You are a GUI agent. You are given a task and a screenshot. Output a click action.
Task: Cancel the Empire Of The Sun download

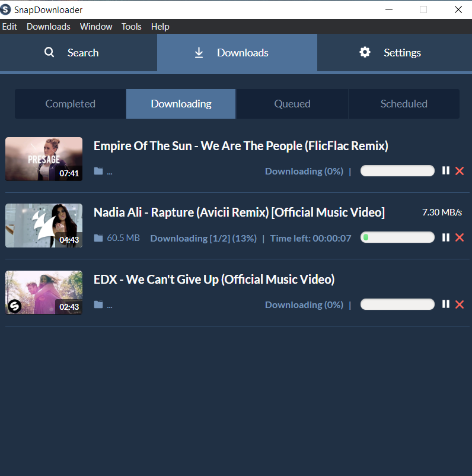[x=460, y=171]
